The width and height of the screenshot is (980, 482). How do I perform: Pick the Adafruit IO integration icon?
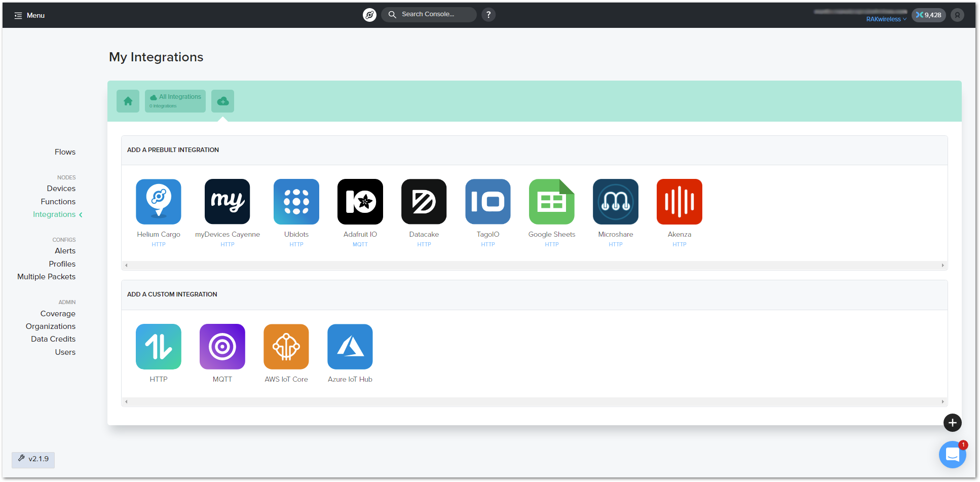click(x=360, y=202)
